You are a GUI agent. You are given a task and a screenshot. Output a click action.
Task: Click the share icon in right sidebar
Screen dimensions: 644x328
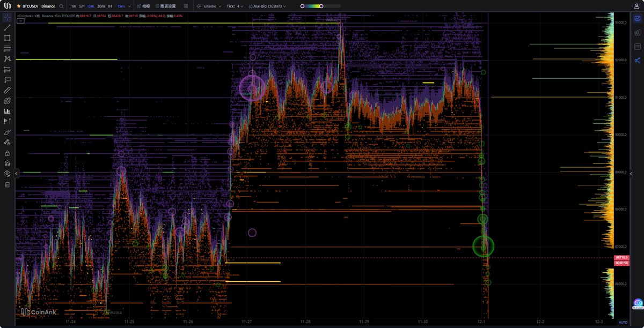[x=638, y=61]
